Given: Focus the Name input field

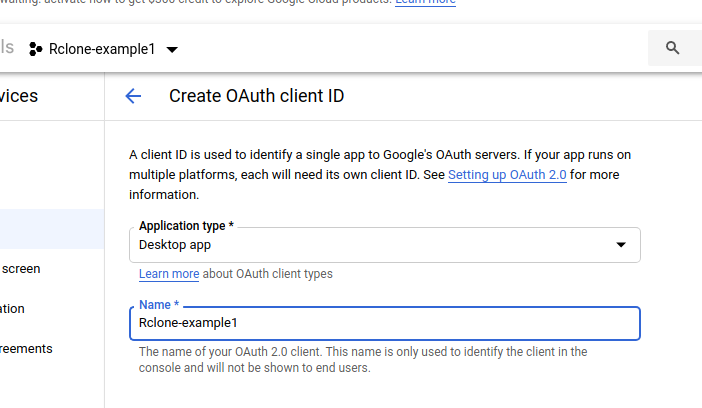Looking at the screenshot, I should [x=385, y=323].
